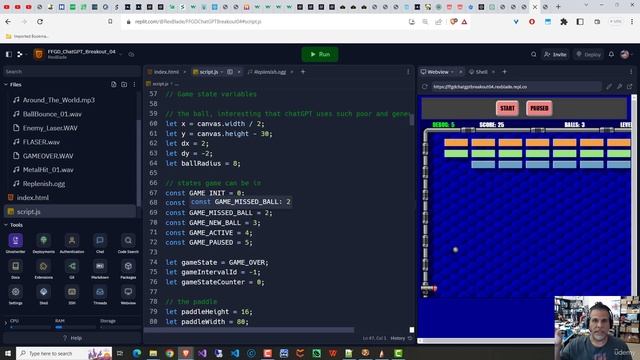
Task: Open webview in a new browser tab
Action: click(630, 87)
